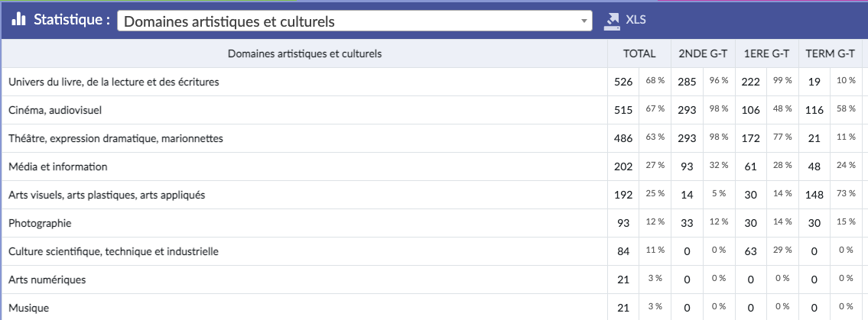Open the Statistique dropdown list
This screenshot has width=868, height=320.
pos(354,21)
